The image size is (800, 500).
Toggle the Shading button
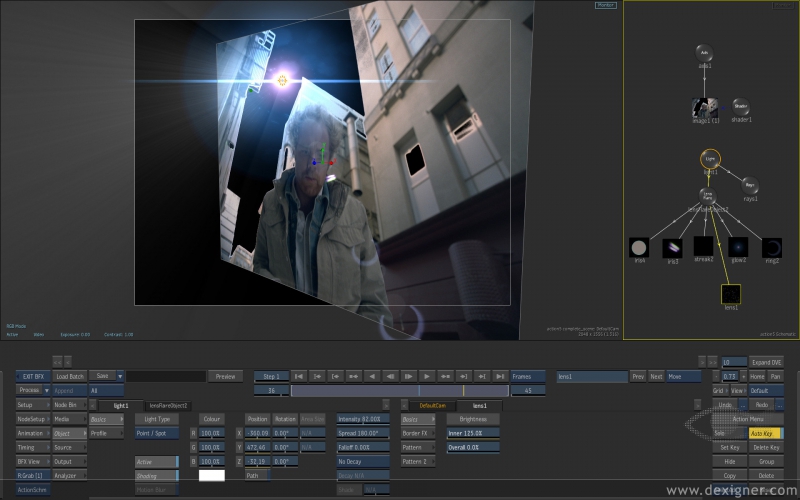(x=157, y=476)
